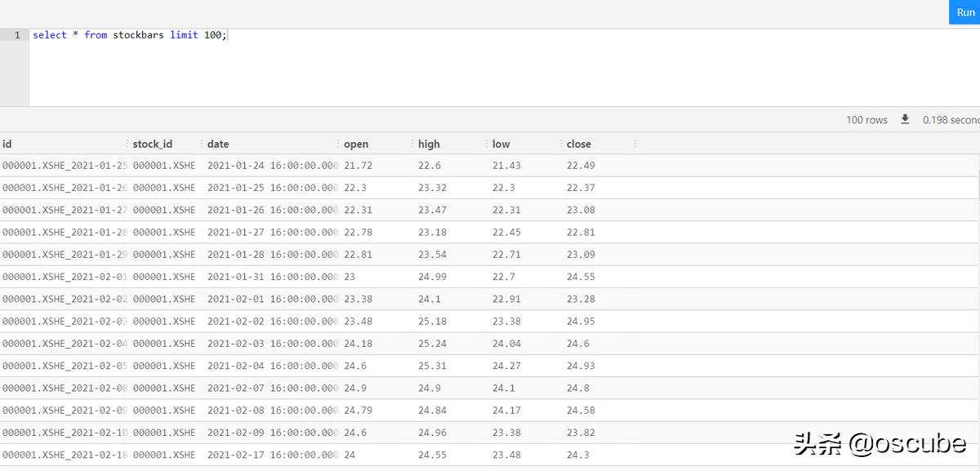The image size is (980, 471).
Task: Click resize handle after high column
Action: coord(487,144)
